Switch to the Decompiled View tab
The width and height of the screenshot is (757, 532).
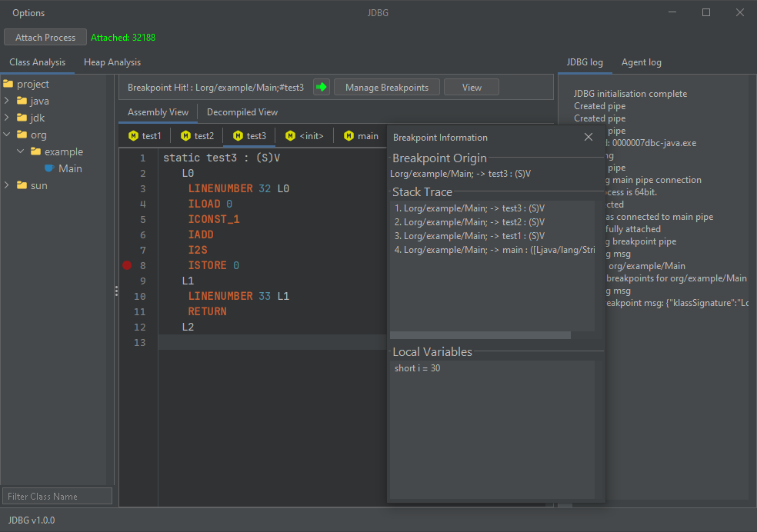[x=242, y=112]
